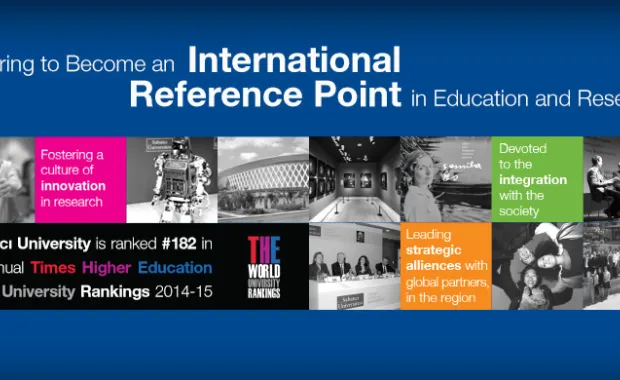This screenshot has height=380, width=620.
Task: Click the '#182' ranking number
Action: pos(179,244)
